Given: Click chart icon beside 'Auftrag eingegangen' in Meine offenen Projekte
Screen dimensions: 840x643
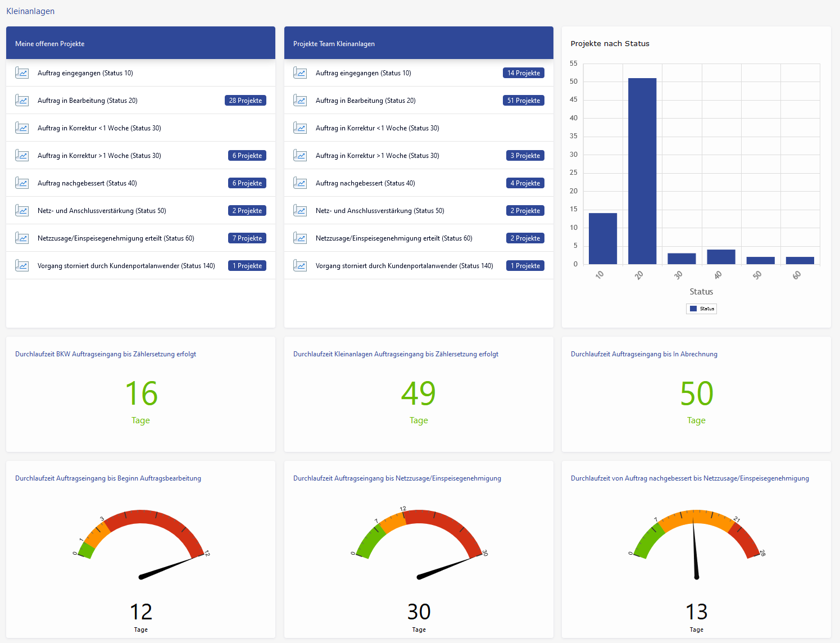Looking at the screenshot, I should 22,73.
